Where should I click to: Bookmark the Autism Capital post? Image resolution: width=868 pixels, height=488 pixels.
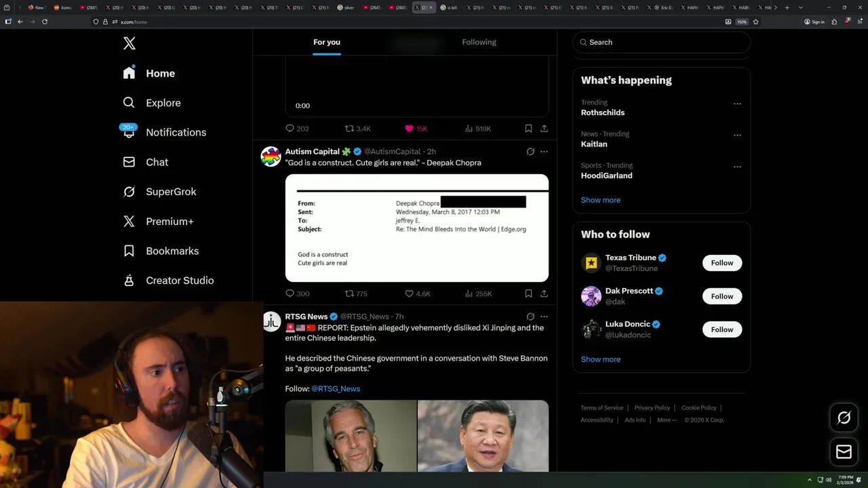(x=528, y=293)
